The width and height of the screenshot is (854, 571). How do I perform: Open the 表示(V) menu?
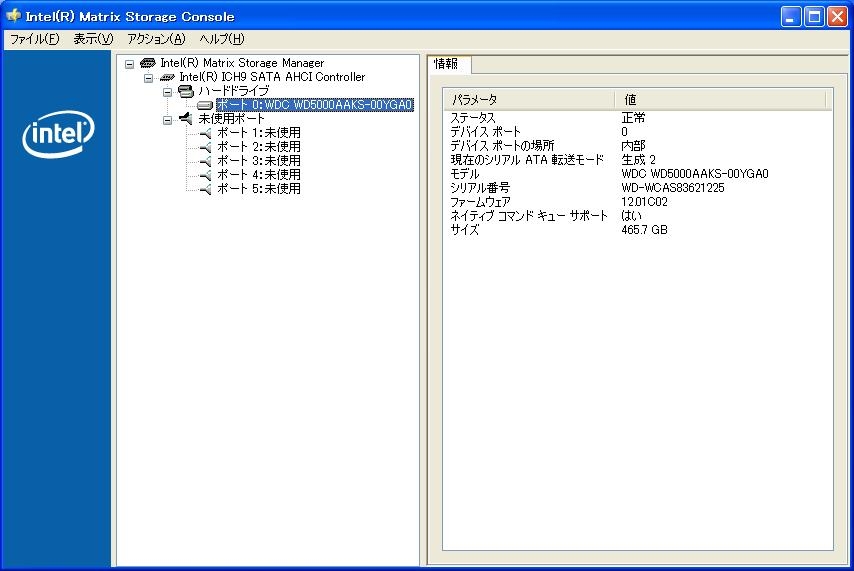[x=93, y=39]
